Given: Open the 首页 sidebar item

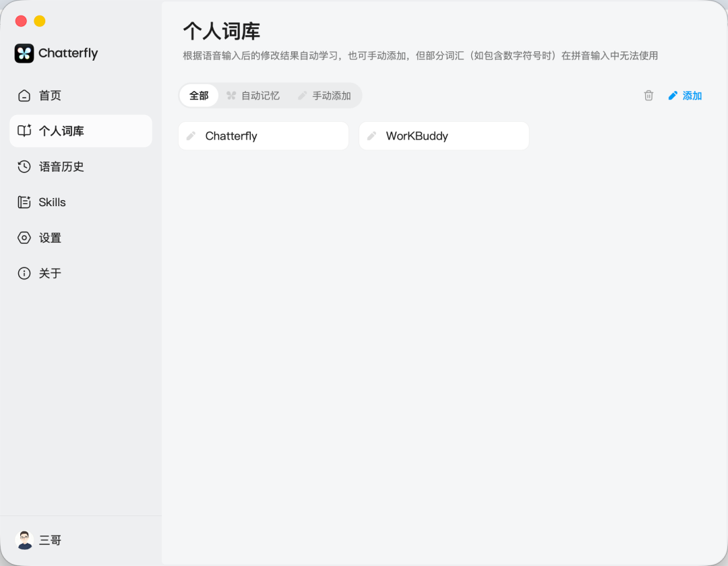Looking at the screenshot, I should tap(81, 96).
